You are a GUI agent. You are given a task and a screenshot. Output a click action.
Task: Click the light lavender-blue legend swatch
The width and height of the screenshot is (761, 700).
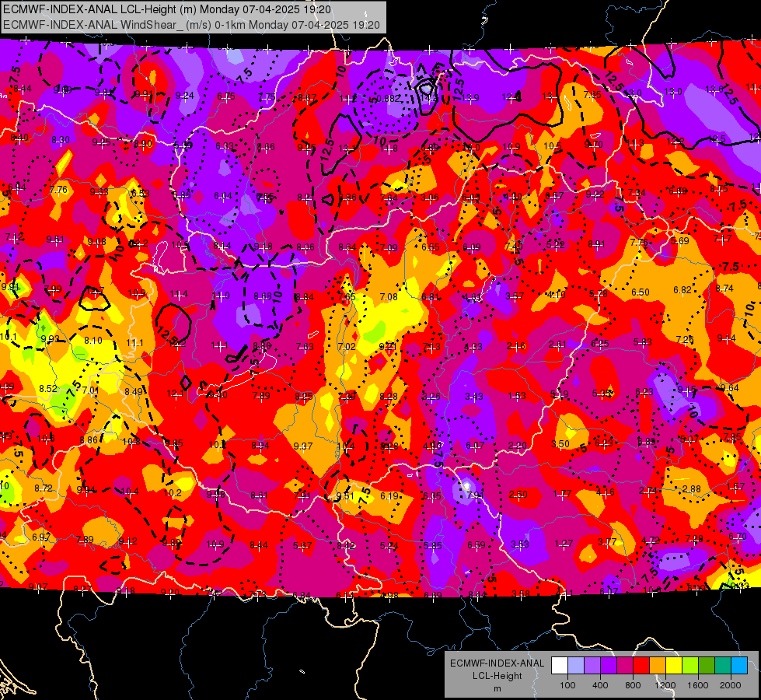coord(576,666)
